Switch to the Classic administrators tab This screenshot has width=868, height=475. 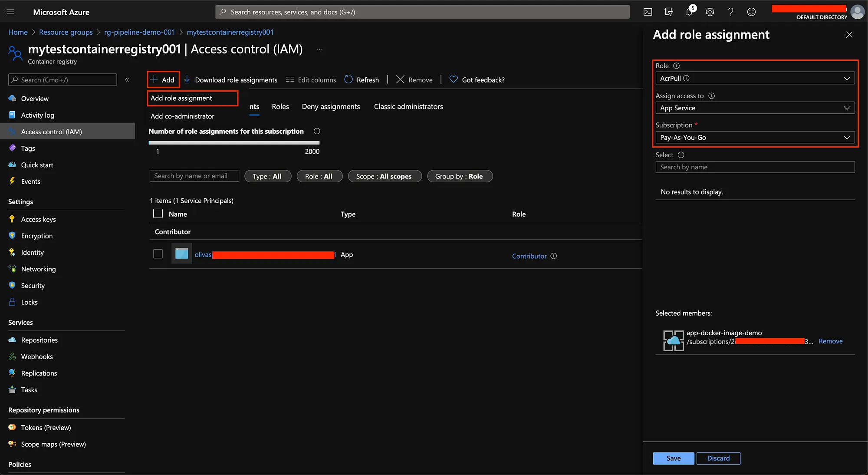click(x=408, y=107)
